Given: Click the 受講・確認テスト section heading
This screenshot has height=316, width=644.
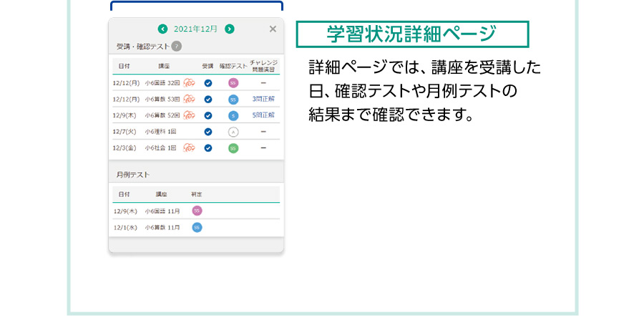Looking at the screenshot, I should click(x=143, y=47).
